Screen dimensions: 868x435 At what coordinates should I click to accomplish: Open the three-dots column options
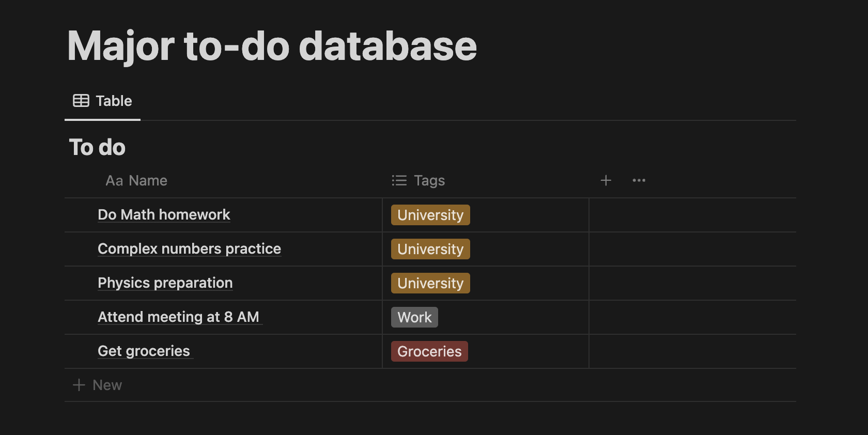pos(639,180)
